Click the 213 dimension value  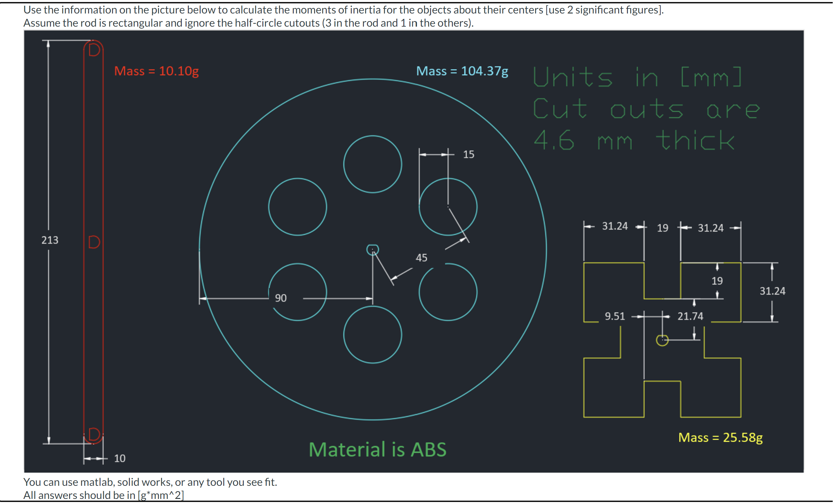pos(49,240)
